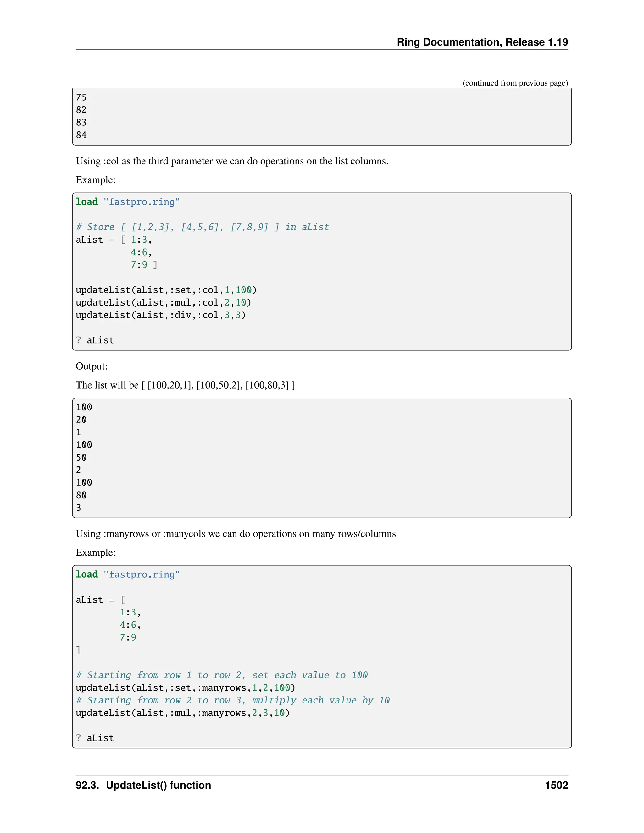
Task: Click the code line 'updateList(aList,:div,:col,3,3)'
Action: [161, 315]
